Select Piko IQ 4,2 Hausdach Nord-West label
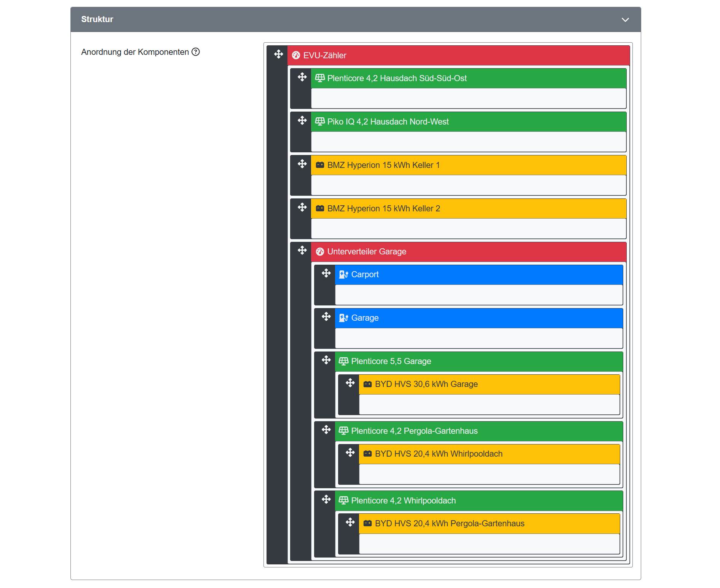Screen dimensions: 720x588 (388, 121)
